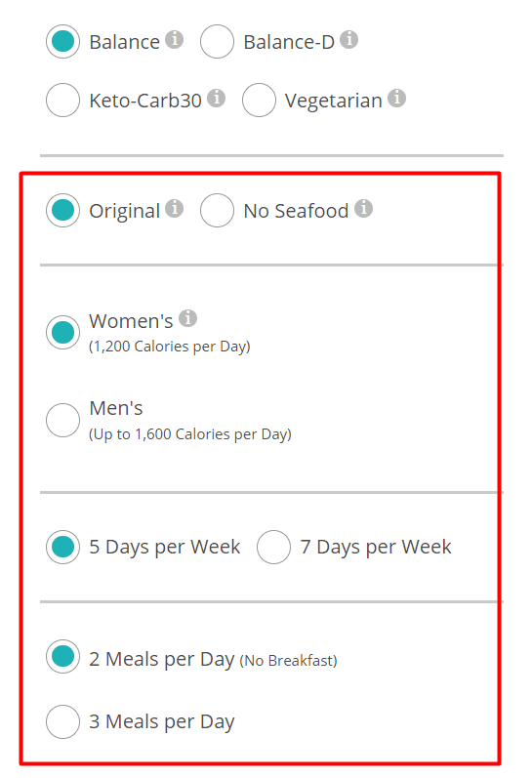Click the Men's label text

click(115, 408)
